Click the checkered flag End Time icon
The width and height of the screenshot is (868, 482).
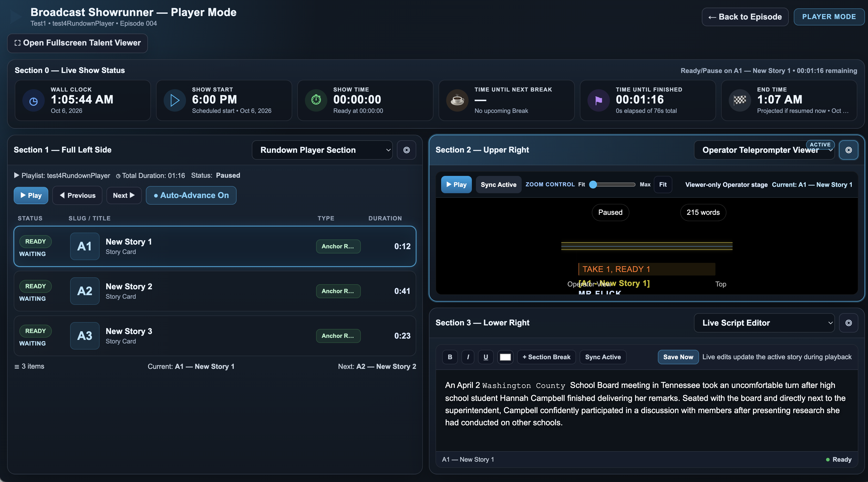click(740, 100)
